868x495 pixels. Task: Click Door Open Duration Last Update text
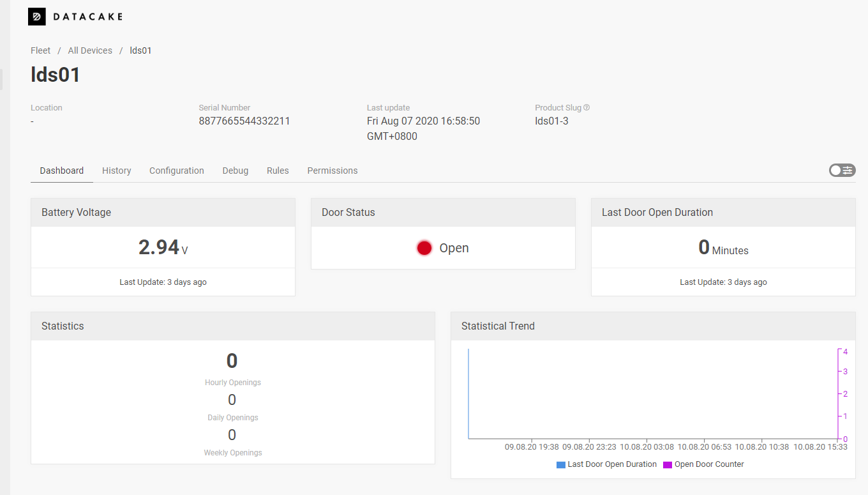[723, 282]
